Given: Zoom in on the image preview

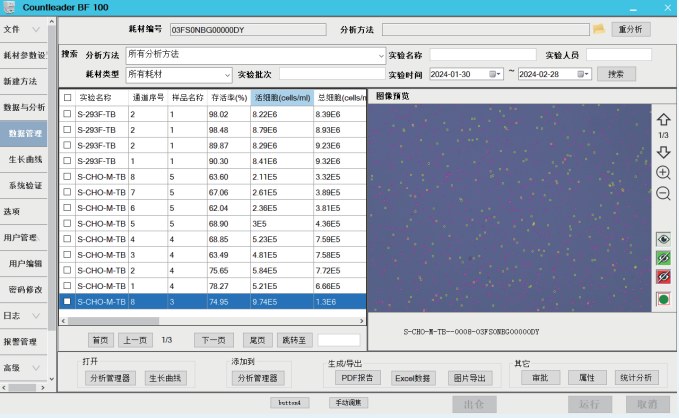Looking at the screenshot, I should 663,173.
